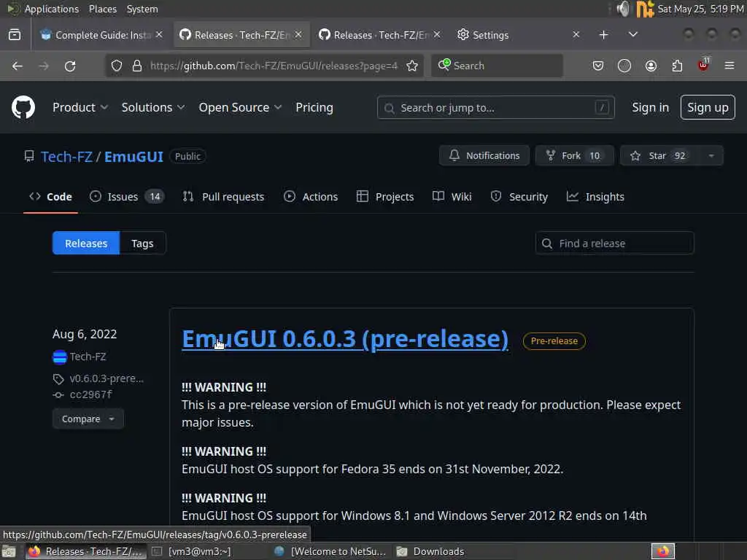Close the Settings tab

576,35
